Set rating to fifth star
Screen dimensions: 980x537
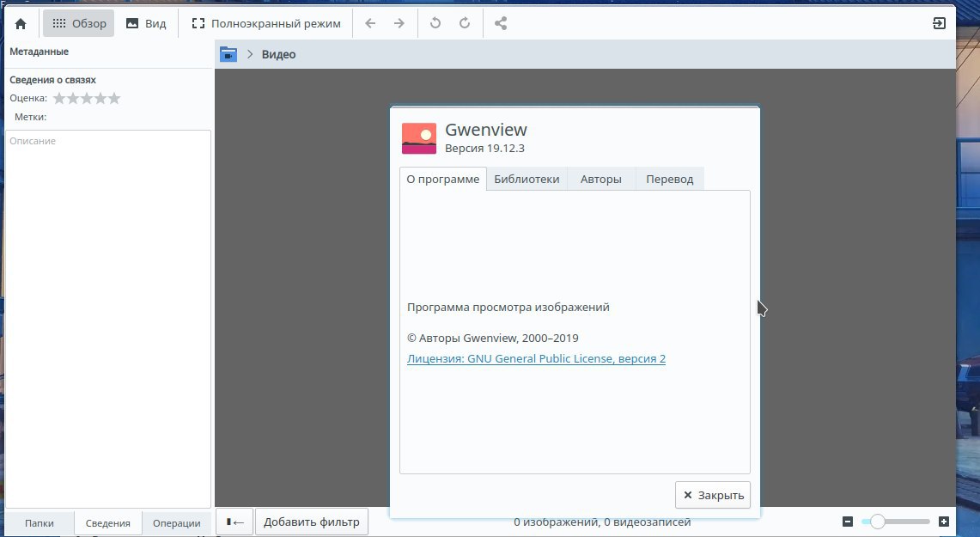[x=114, y=98]
